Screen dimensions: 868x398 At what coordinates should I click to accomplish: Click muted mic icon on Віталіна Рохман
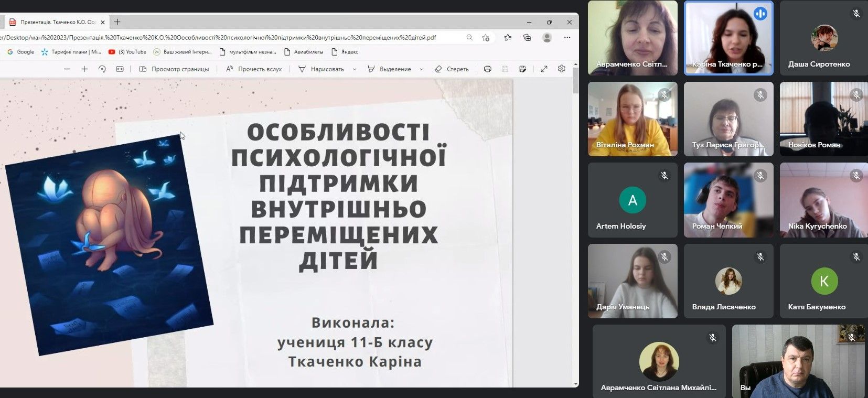665,95
